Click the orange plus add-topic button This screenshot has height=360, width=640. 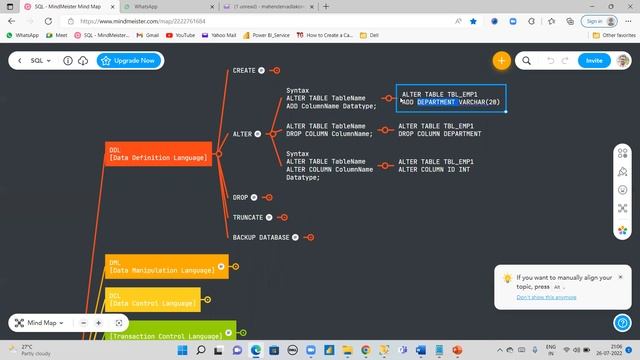click(x=501, y=61)
